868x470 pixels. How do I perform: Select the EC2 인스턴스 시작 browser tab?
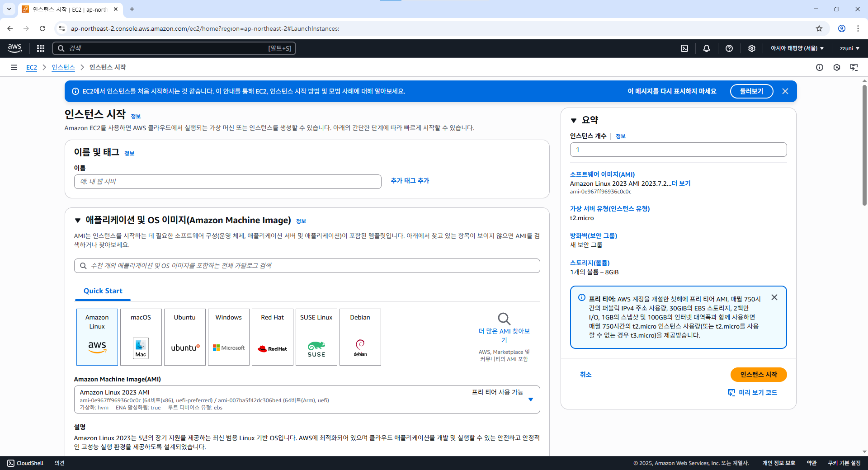pyautogui.click(x=71, y=9)
